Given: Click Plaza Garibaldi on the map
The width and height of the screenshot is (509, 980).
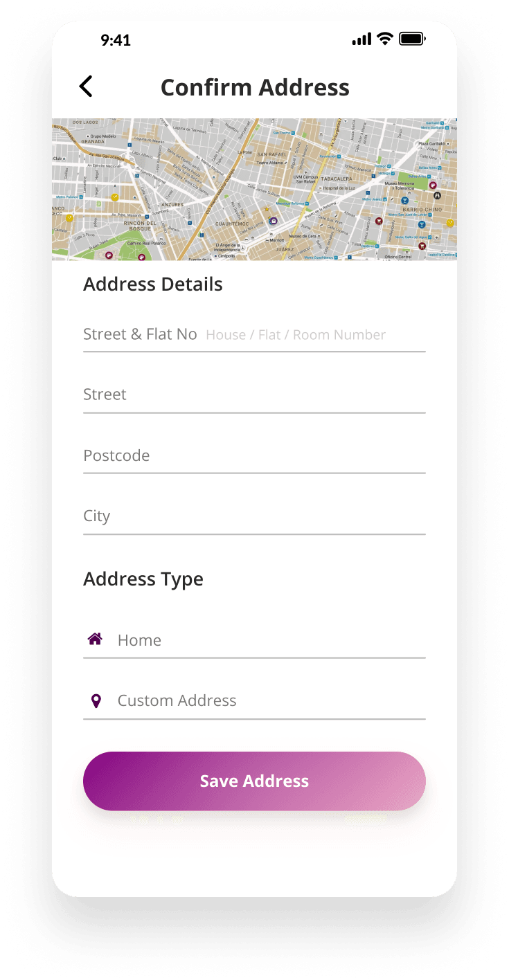Looking at the screenshot, I should click(433, 143).
